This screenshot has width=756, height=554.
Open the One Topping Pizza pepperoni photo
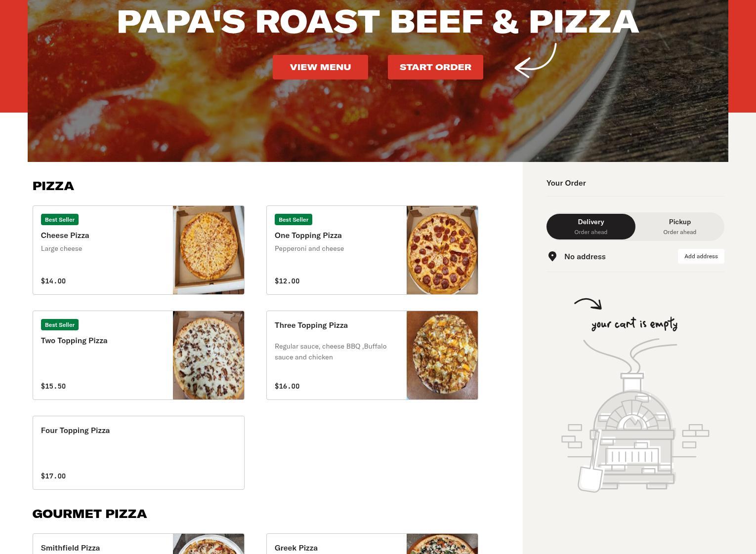point(442,250)
